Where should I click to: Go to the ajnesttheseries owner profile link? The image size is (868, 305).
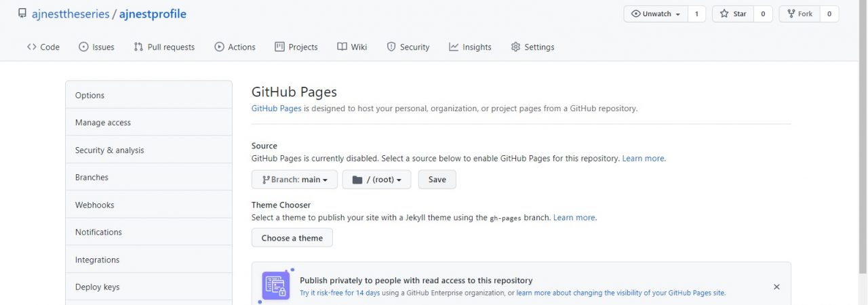tap(71, 14)
